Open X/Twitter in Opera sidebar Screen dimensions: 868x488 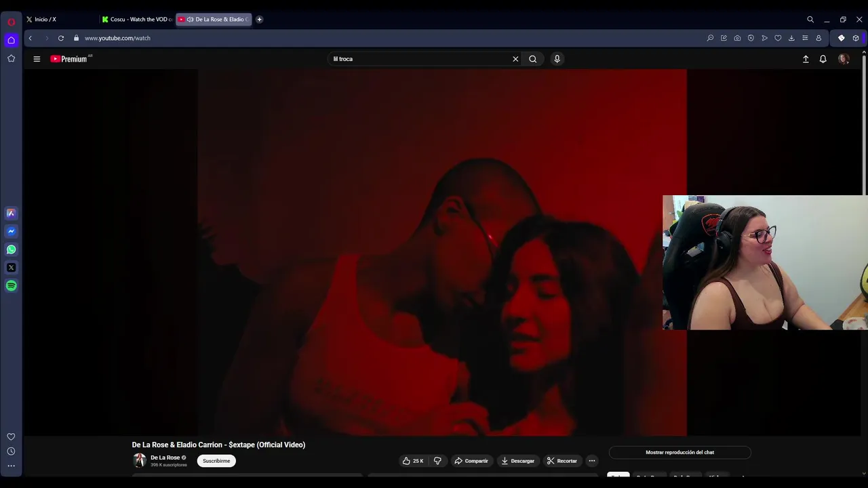click(11, 268)
